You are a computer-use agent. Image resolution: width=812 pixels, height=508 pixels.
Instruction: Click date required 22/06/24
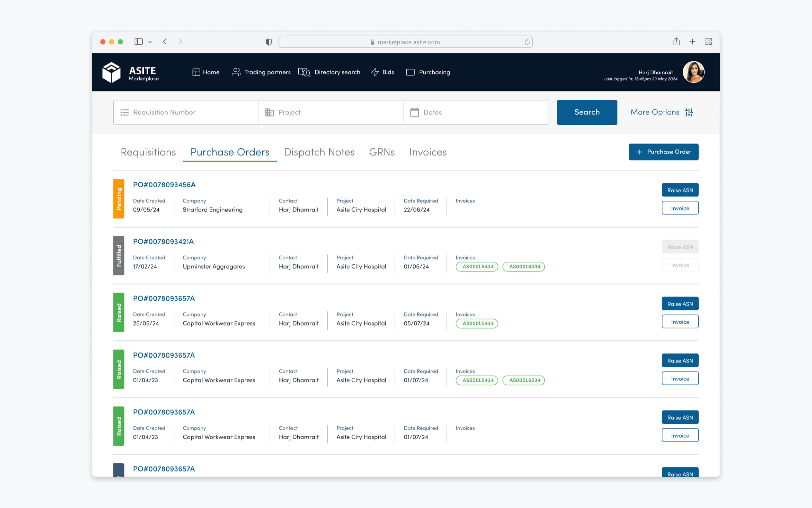click(416, 210)
